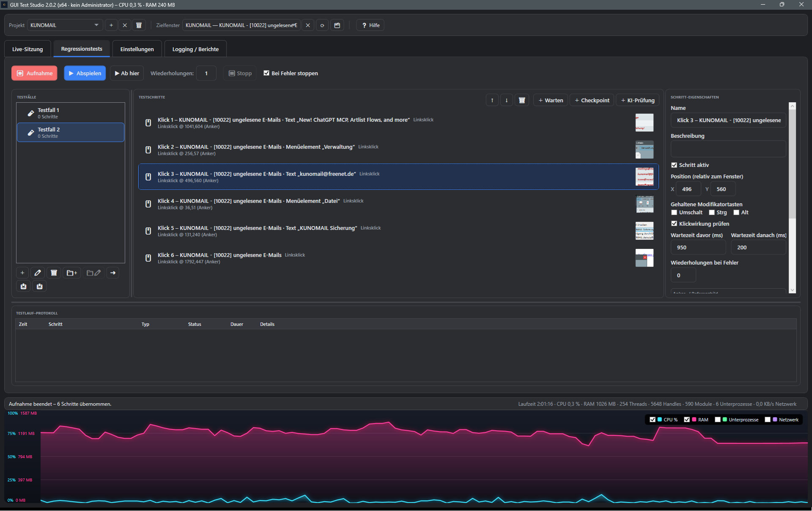Toggle the RAM graph series checkbox
This screenshot has height=511, width=812.
coord(687,420)
